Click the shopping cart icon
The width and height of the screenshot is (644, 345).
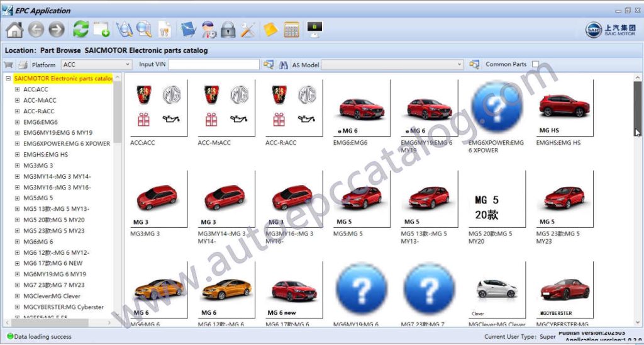point(9,64)
